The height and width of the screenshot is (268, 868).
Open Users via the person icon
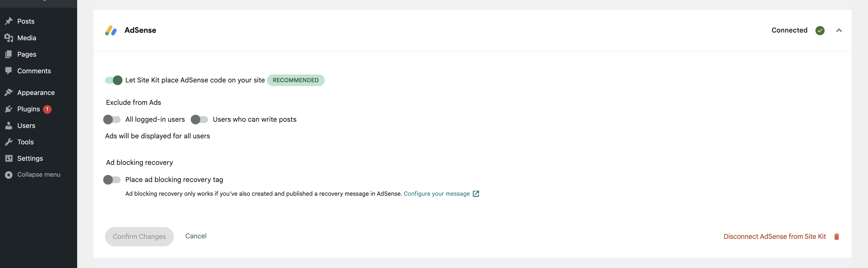(9, 125)
